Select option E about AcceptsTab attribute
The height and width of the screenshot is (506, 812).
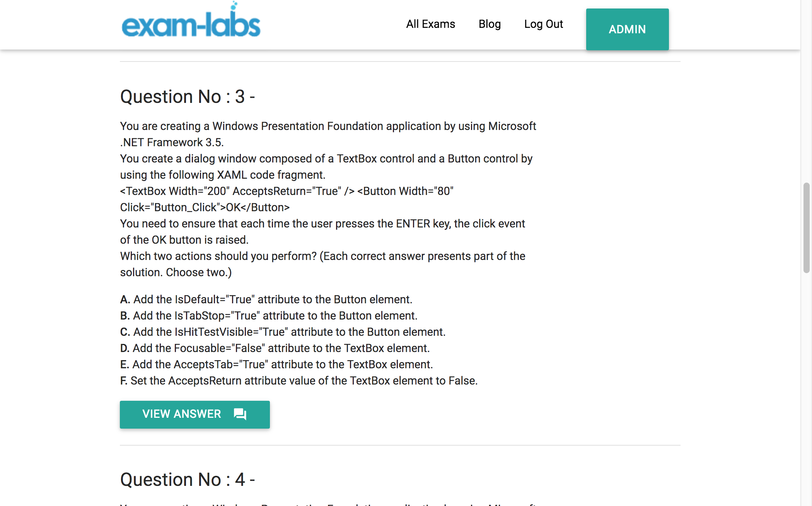(276, 364)
